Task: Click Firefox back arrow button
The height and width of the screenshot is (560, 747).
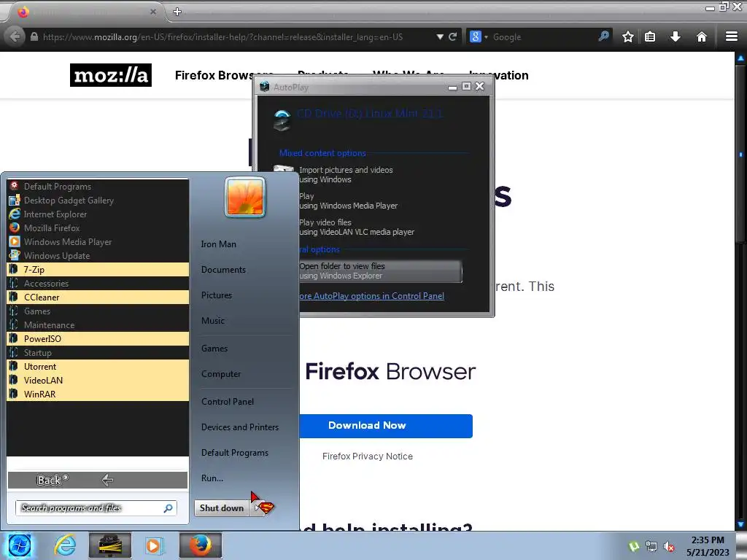Action: point(15,36)
